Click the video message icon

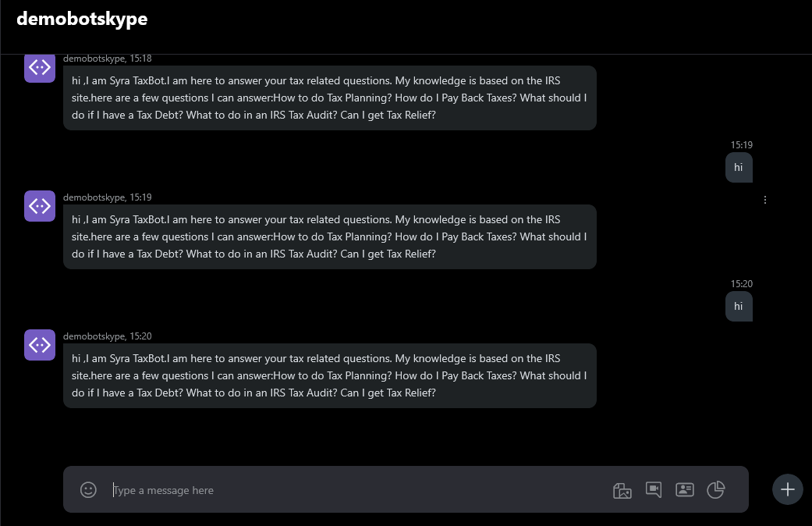coord(654,490)
